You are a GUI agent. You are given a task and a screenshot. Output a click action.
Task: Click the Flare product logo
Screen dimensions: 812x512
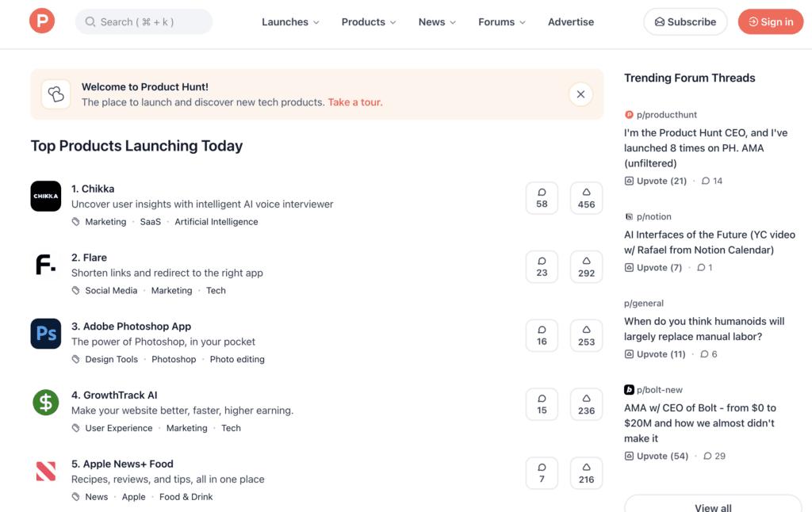[46, 266]
